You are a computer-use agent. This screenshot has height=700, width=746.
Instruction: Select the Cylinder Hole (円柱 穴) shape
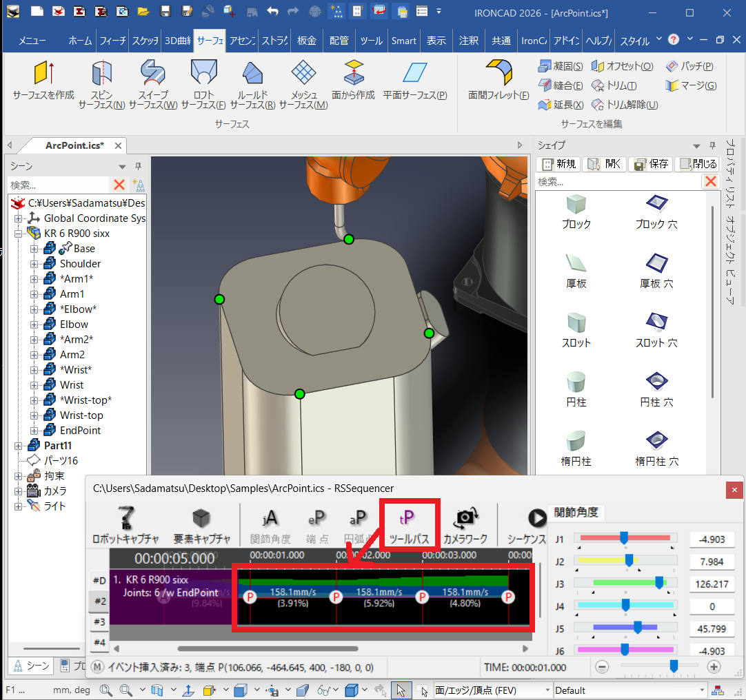pos(656,390)
